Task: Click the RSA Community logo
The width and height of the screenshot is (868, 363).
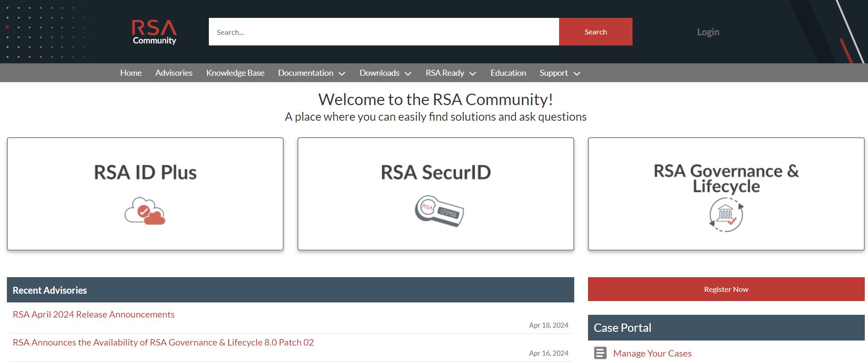Action: (x=154, y=32)
